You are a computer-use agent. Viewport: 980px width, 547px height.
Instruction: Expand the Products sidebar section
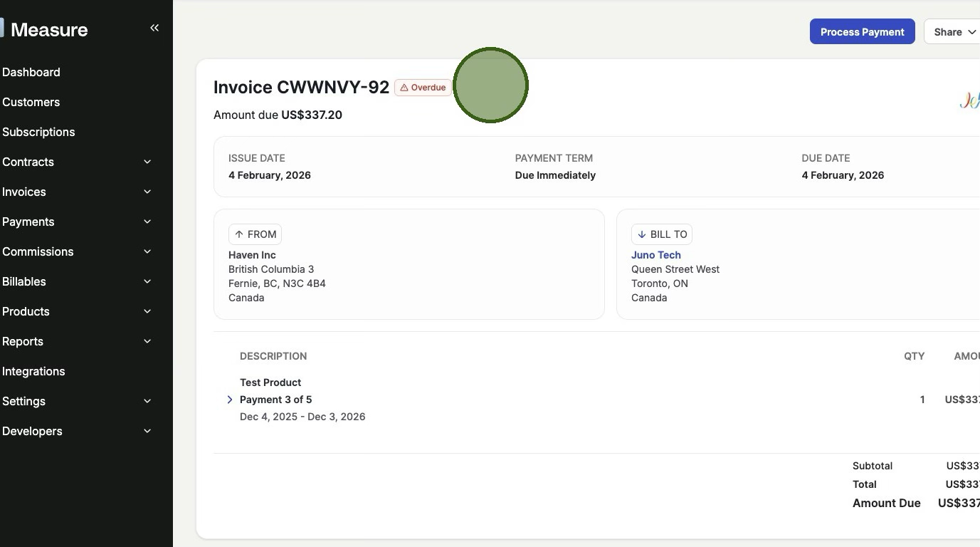(147, 311)
